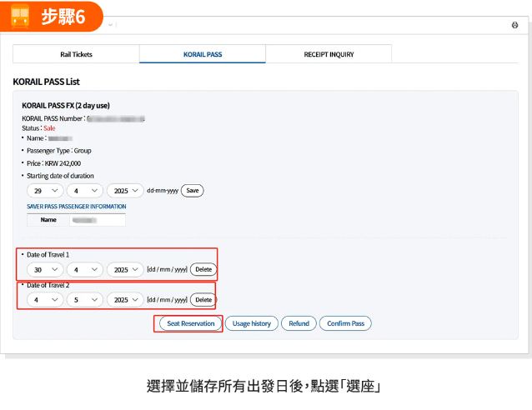Open Date of Travel 2 month dropdown showing 5
Image resolution: width=532 pixels, height=410 pixels.
(x=85, y=300)
